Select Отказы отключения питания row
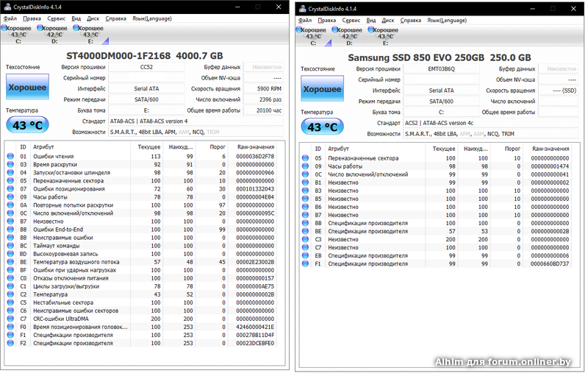 click(141, 278)
